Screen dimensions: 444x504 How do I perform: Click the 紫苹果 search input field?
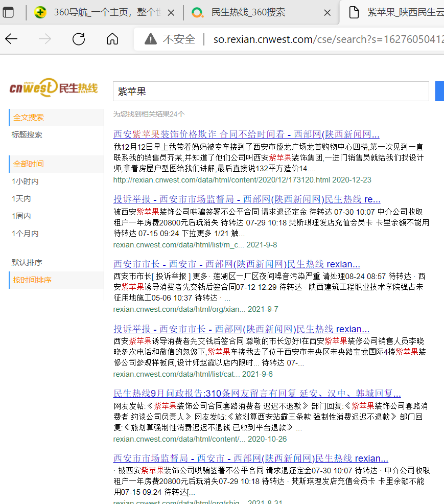pyautogui.click(x=271, y=91)
